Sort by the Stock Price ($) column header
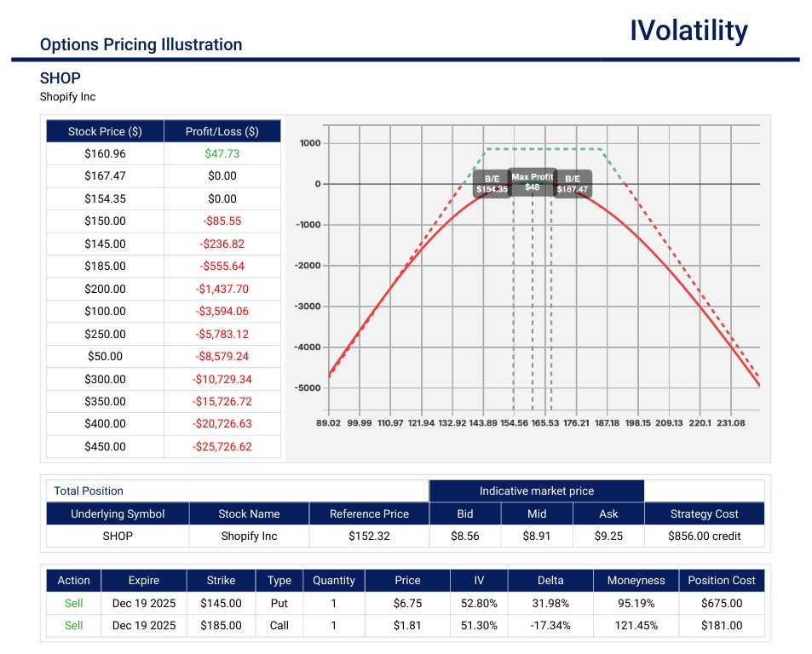 pos(105,131)
